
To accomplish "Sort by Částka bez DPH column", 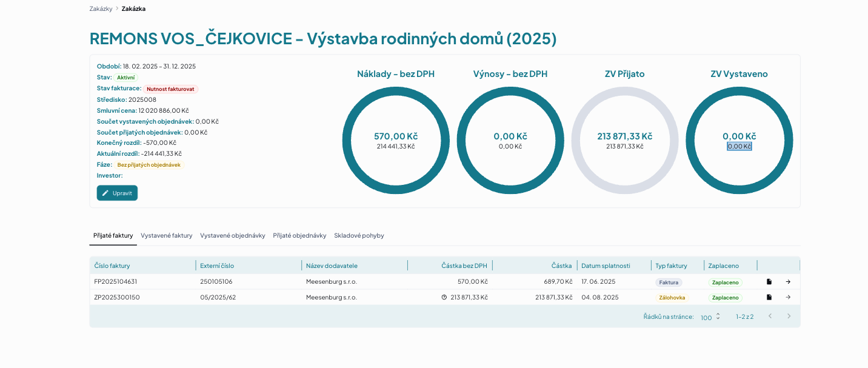I will pos(464,266).
